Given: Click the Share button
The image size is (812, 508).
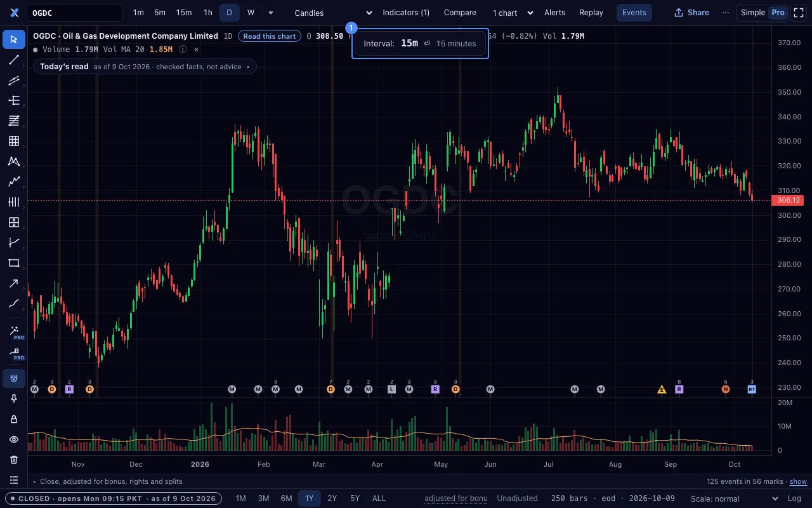Looking at the screenshot, I should pos(691,13).
